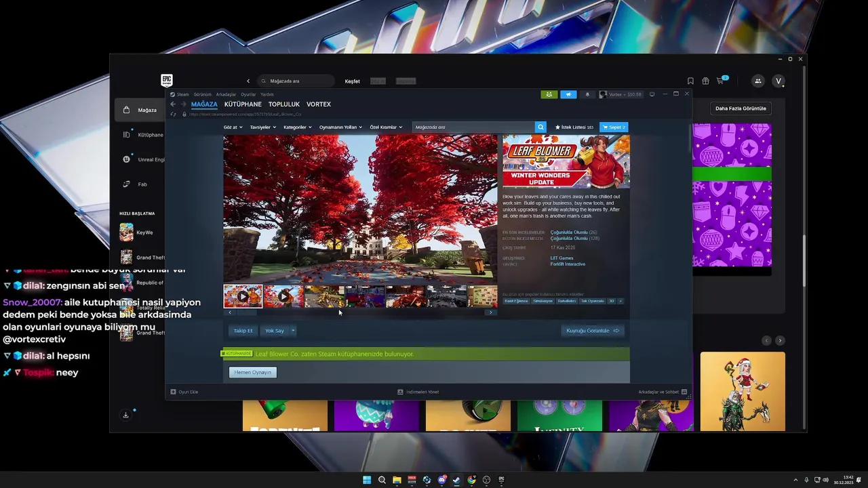The height and width of the screenshot is (488, 868).
Task: Open the Sepet cart button
Action: pos(614,127)
